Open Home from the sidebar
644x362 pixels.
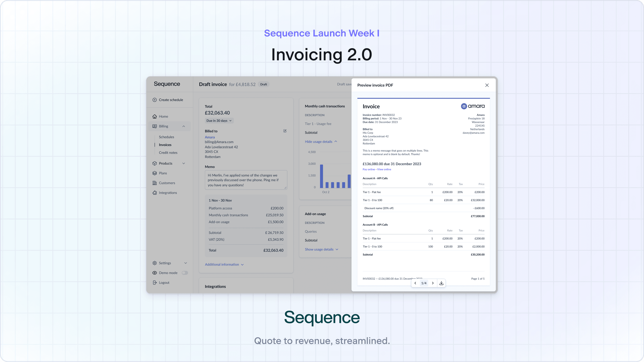pyautogui.click(x=163, y=116)
